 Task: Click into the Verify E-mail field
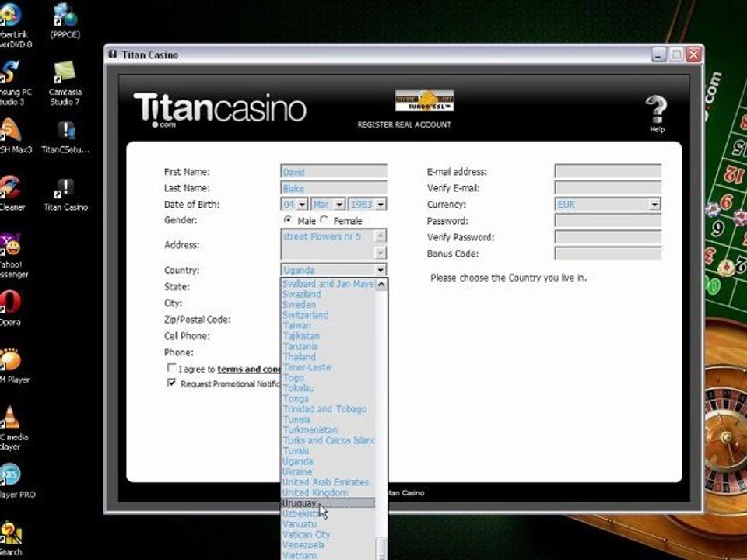[608, 187]
